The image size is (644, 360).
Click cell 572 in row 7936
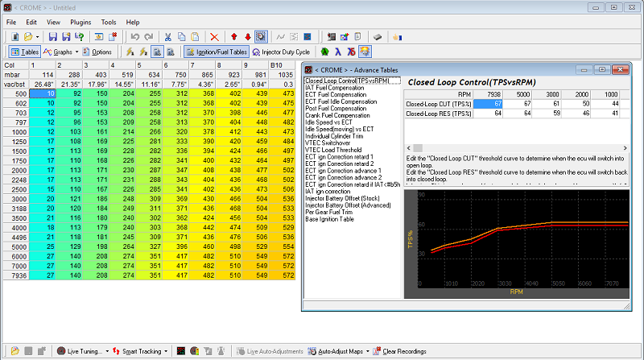[x=283, y=275]
